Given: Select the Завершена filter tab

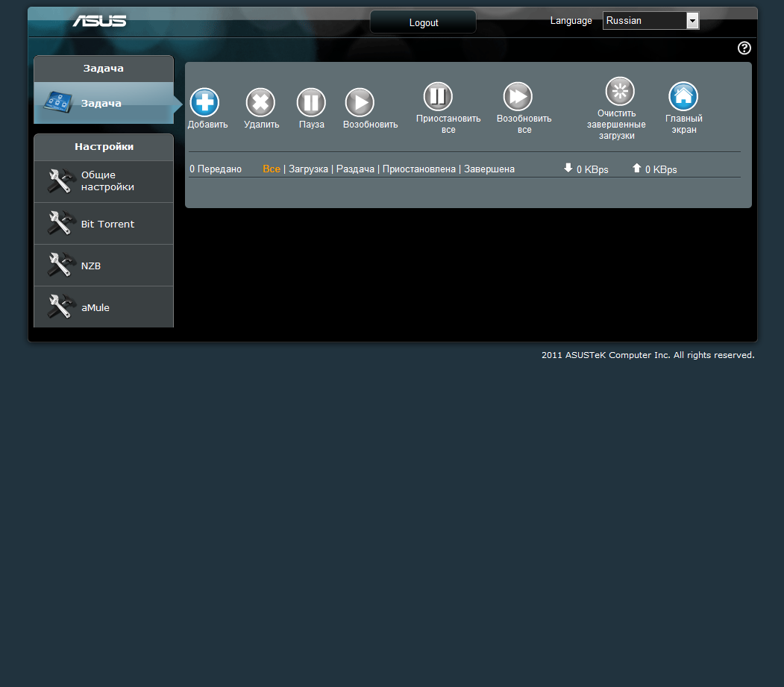Looking at the screenshot, I should click(489, 169).
